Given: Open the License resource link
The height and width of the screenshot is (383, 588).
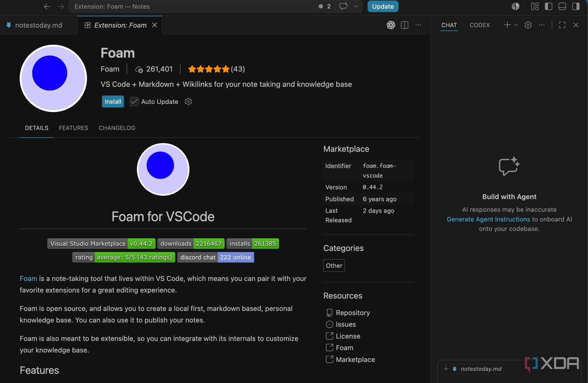Looking at the screenshot, I should point(348,336).
